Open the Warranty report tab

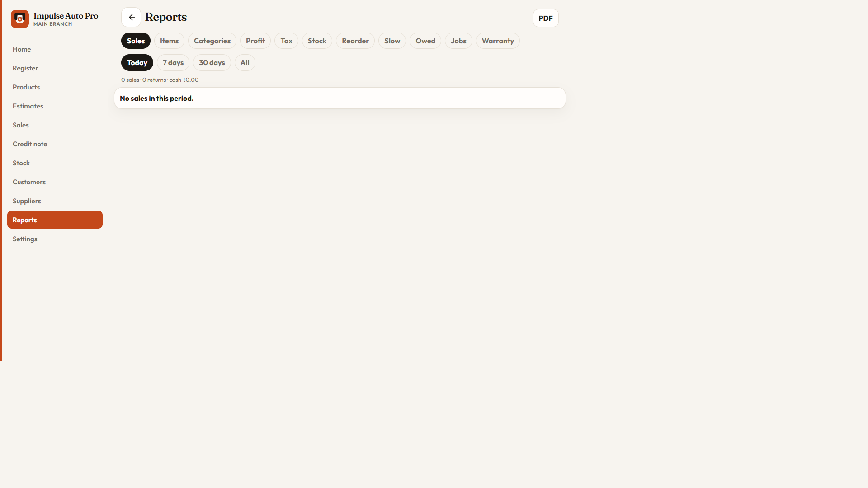click(x=498, y=41)
